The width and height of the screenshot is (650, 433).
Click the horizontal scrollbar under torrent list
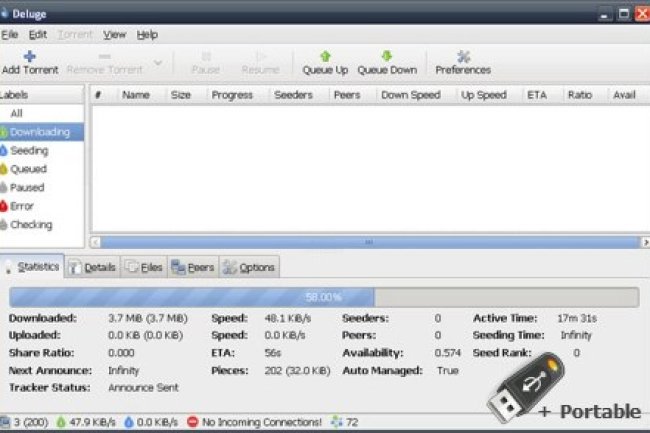tap(367, 242)
